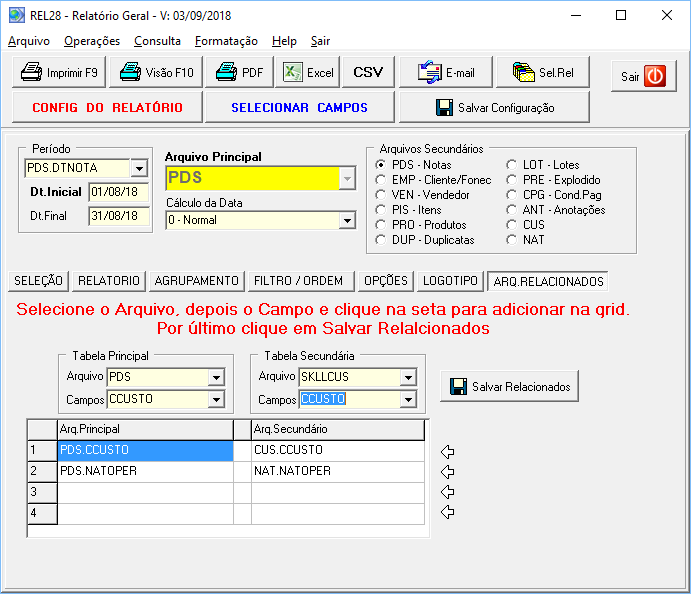Select PDS - Notas radio button
691x594 pixels.
tap(381, 165)
